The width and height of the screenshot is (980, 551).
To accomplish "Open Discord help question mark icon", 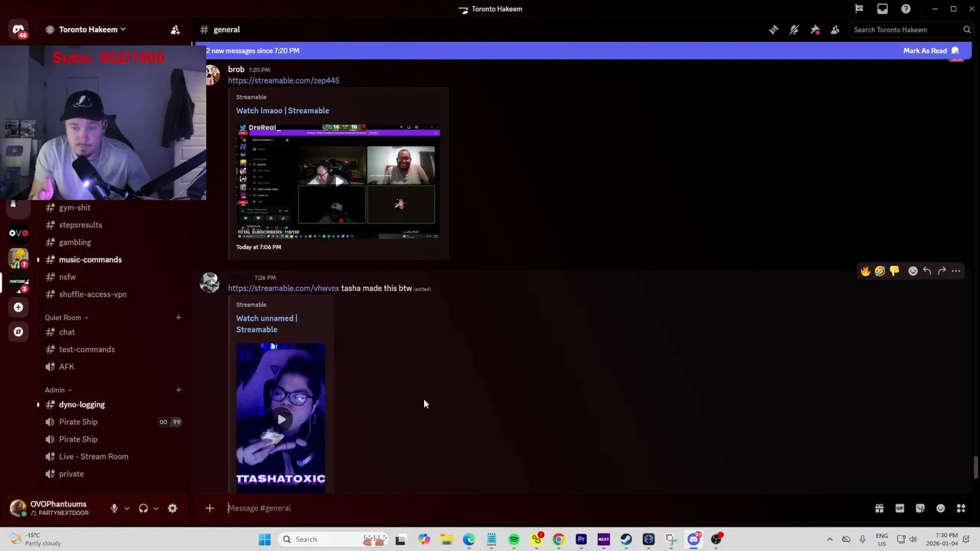I will tap(906, 9).
